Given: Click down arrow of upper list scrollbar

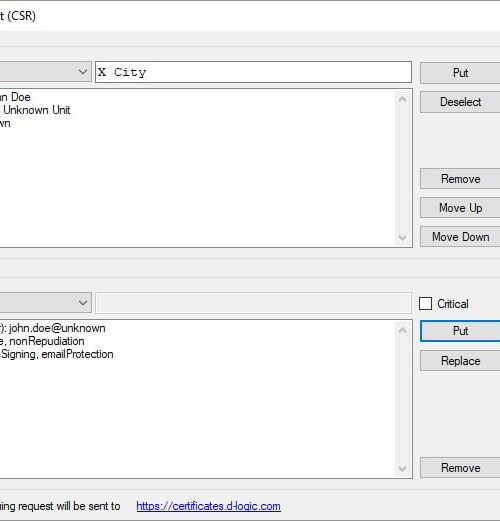Looking at the screenshot, I should click(402, 238).
